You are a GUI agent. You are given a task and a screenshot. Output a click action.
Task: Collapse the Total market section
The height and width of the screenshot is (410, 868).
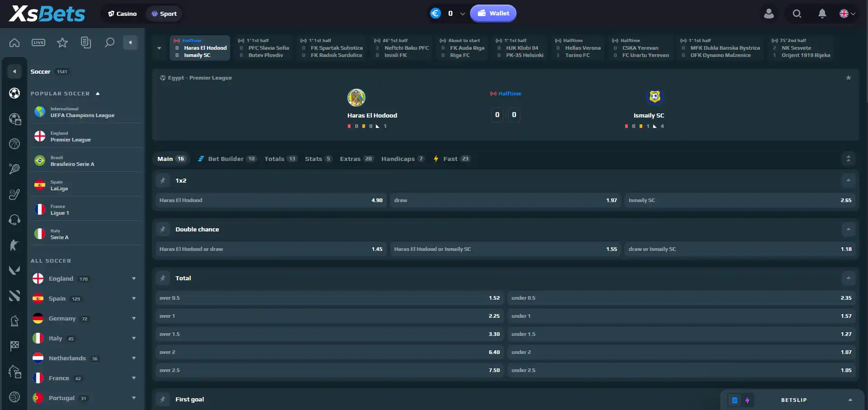point(849,278)
